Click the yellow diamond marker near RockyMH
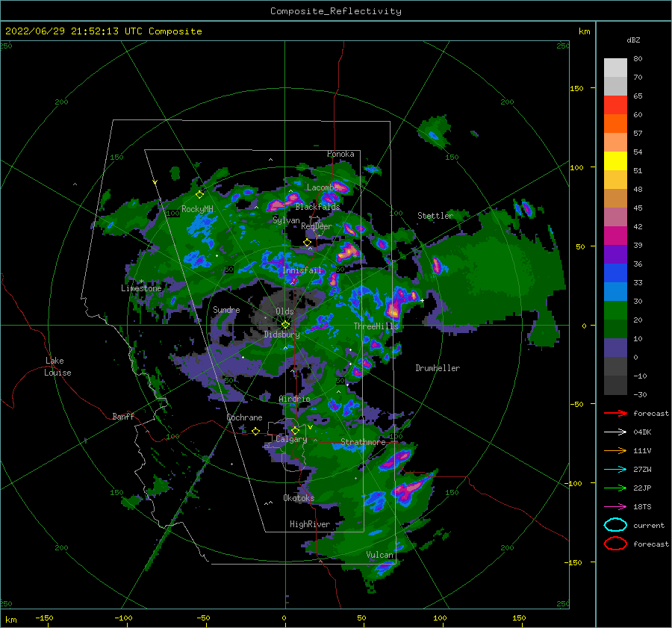Image resolution: width=672 pixels, height=628 pixels. (199, 195)
